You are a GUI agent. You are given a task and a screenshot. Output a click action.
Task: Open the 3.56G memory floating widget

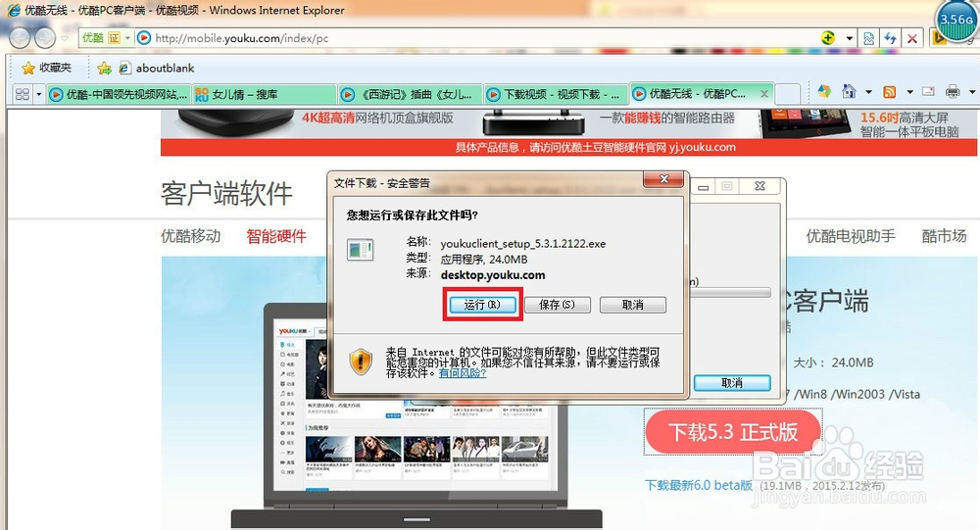click(x=956, y=20)
